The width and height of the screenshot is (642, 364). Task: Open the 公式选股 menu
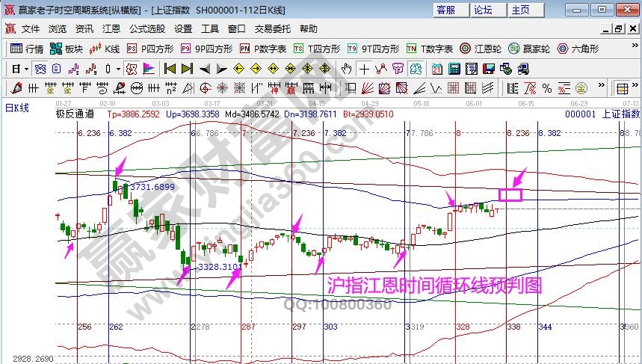[147, 29]
